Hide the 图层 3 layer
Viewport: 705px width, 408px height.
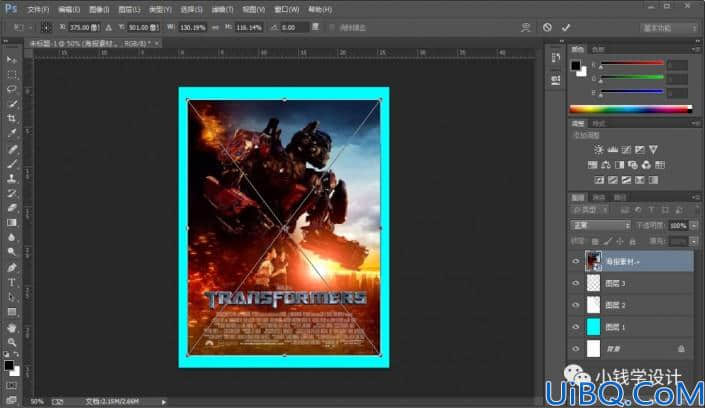pos(576,283)
